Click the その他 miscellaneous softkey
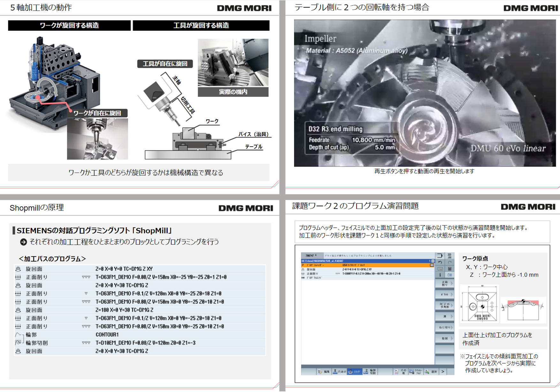The width and height of the screenshot is (560, 392). (401, 372)
